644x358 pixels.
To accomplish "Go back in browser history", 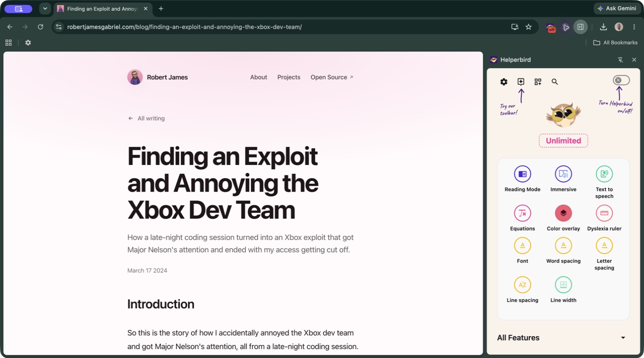I will [x=10, y=27].
